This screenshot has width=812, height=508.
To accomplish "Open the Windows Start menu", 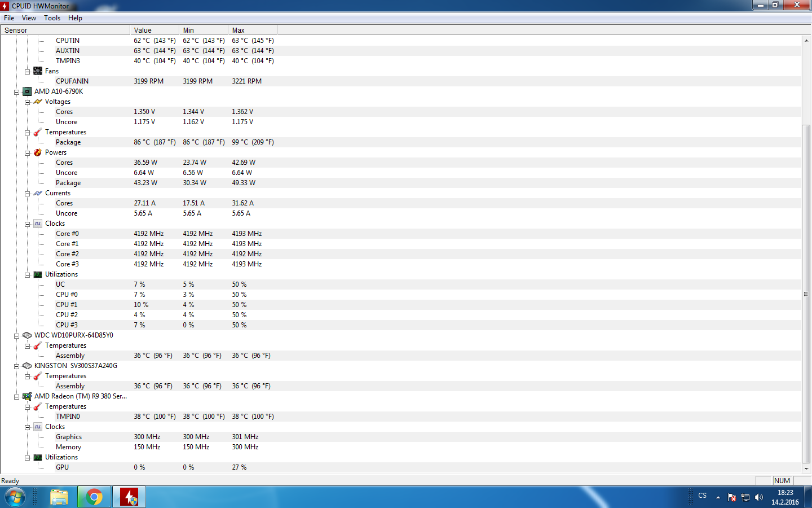I will [x=15, y=497].
